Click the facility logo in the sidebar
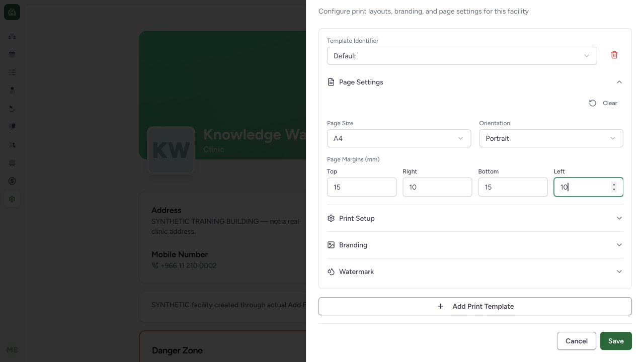 (12, 12)
